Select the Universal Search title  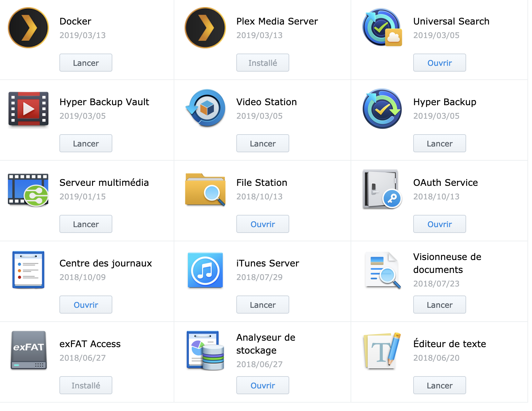coord(451,21)
